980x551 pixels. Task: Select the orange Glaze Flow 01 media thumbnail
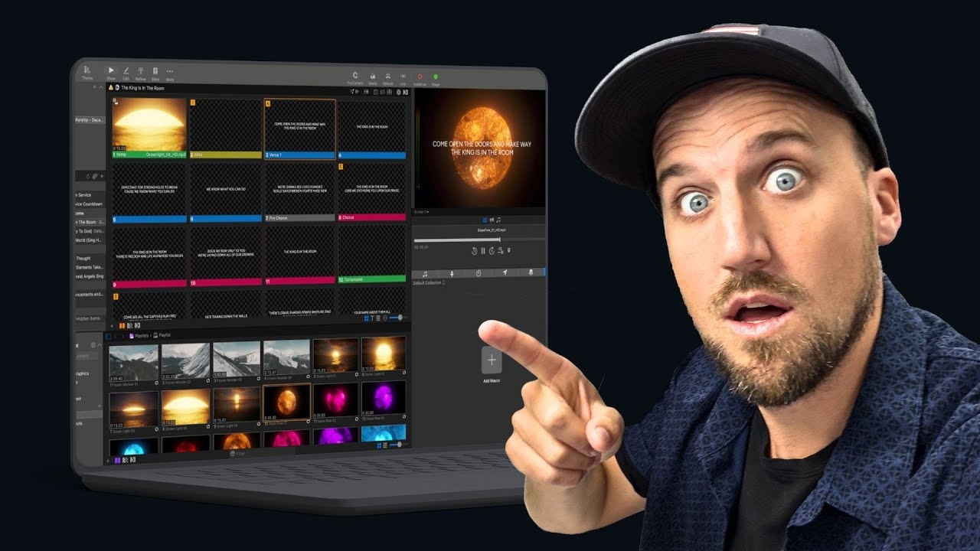pos(286,403)
